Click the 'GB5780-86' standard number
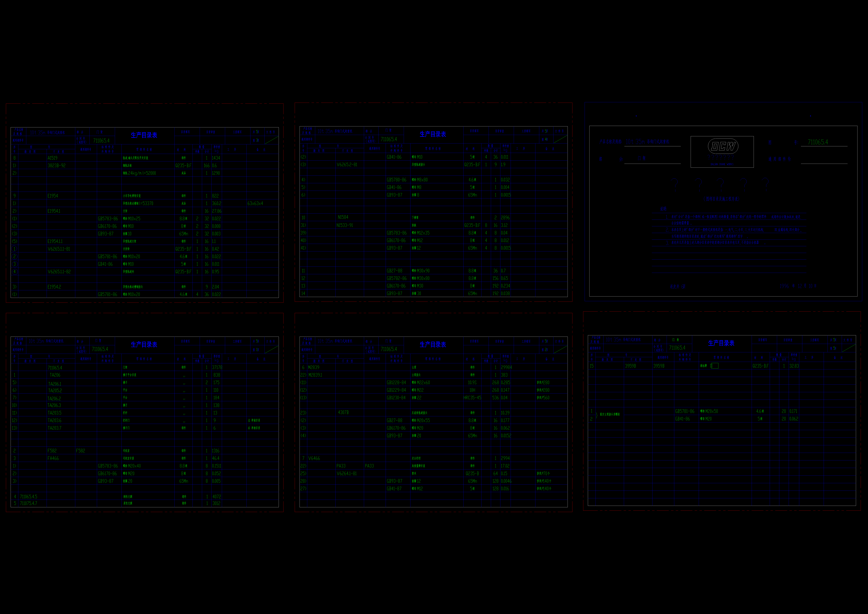The height and width of the screenshot is (614, 868). (x=397, y=180)
